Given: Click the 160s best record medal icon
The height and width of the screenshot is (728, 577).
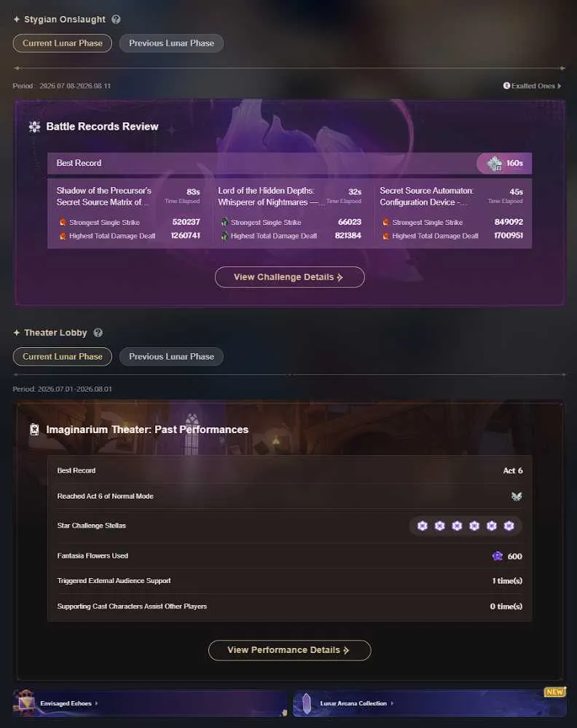Looking at the screenshot, I should pyautogui.click(x=495, y=163).
